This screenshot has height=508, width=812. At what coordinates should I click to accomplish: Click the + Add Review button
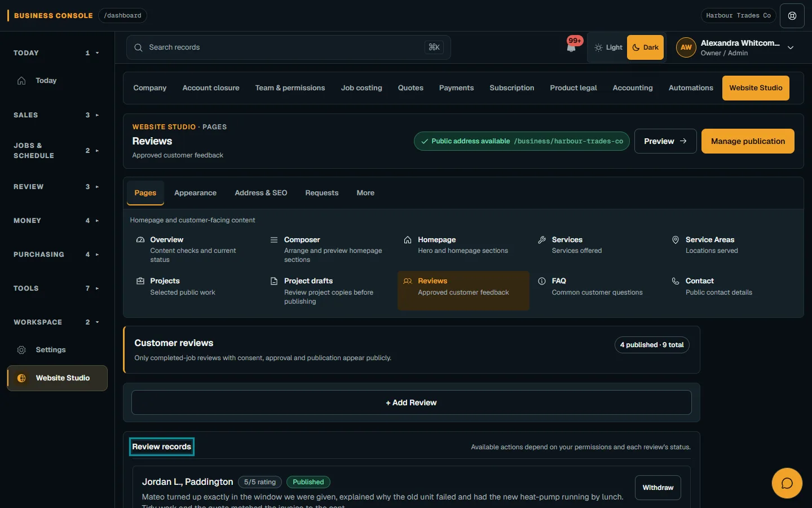[412, 402]
